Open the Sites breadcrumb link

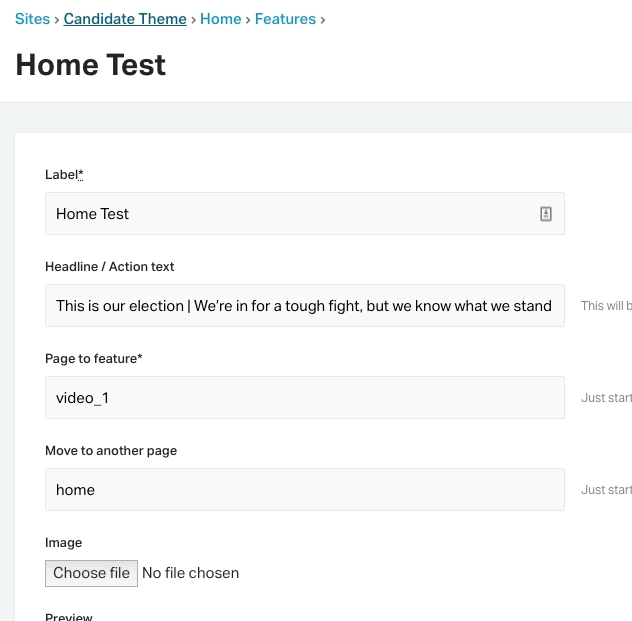click(x=32, y=19)
